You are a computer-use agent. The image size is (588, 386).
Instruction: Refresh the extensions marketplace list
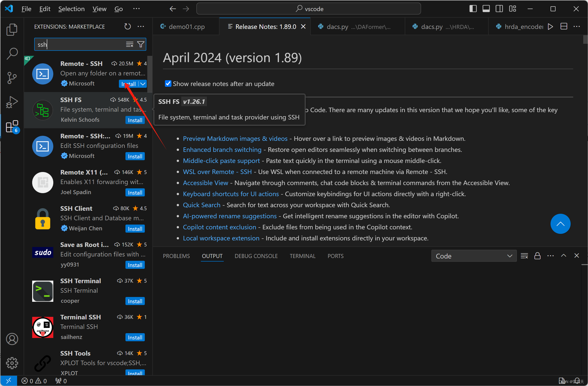pyautogui.click(x=128, y=26)
